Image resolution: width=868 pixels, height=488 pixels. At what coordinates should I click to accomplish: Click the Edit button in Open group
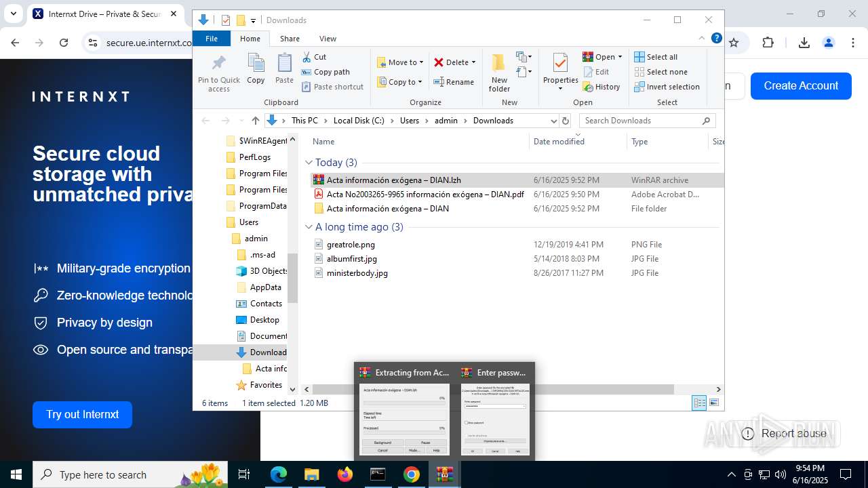tap(595, 72)
